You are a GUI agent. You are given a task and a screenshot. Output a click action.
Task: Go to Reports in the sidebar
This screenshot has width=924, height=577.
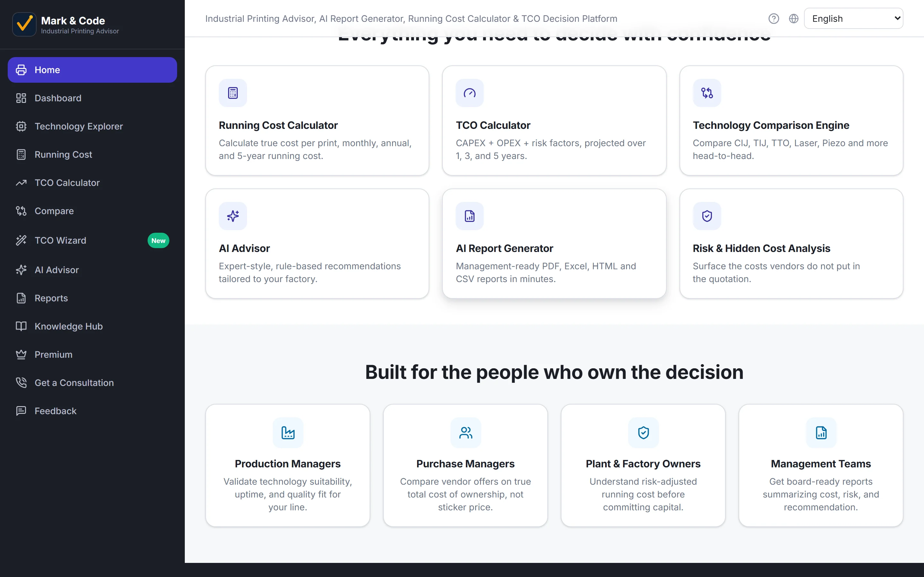pos(92,298)
